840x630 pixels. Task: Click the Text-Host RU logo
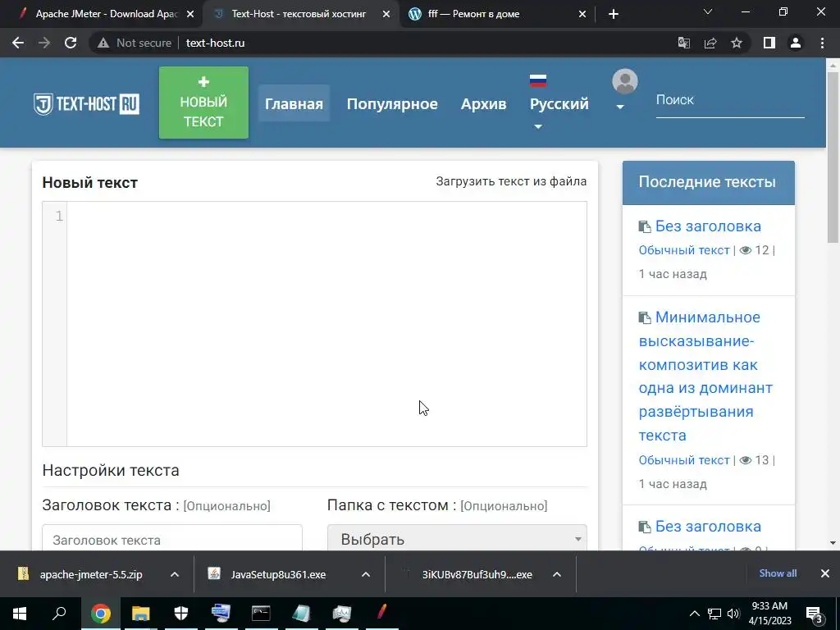pos(86,104)
